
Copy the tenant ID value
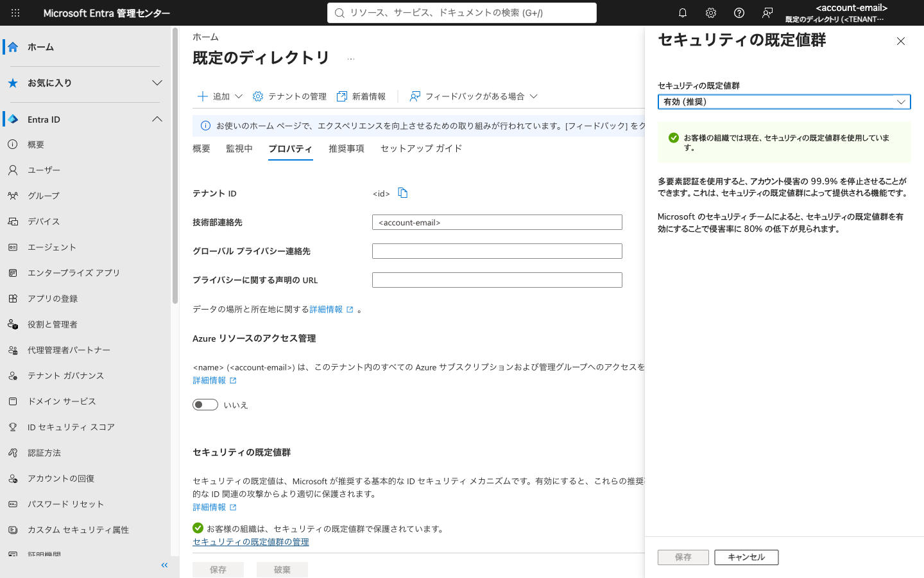pyautogui.click(x=403, y=193)
